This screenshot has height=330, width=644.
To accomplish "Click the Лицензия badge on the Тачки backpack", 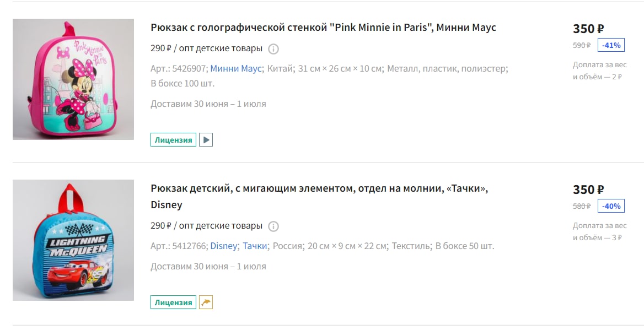I will tap(173, 302).
